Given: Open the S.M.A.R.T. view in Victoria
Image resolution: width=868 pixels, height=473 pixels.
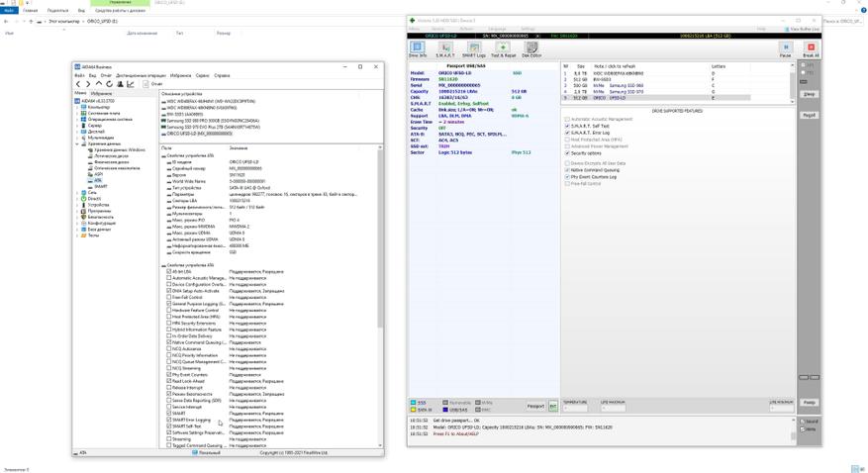Looking at the screenshot, I should pyautogui.click(x=445, y=49).
